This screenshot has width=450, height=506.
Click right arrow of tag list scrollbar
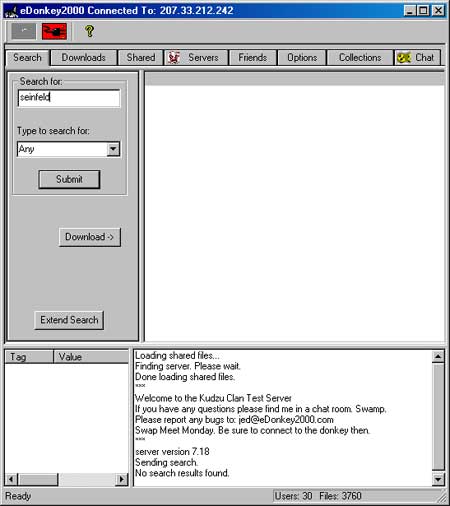pyautogui.click(x=122, y=479)
